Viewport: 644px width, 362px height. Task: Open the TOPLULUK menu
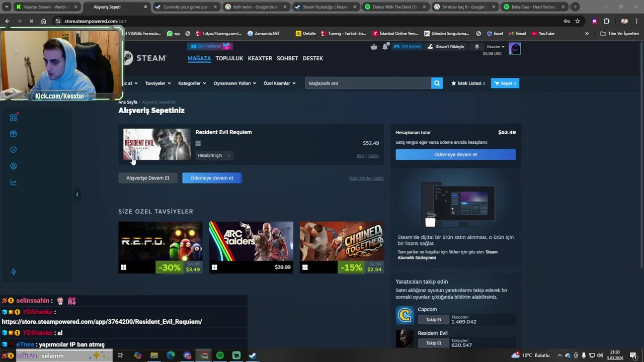point(229,58)
